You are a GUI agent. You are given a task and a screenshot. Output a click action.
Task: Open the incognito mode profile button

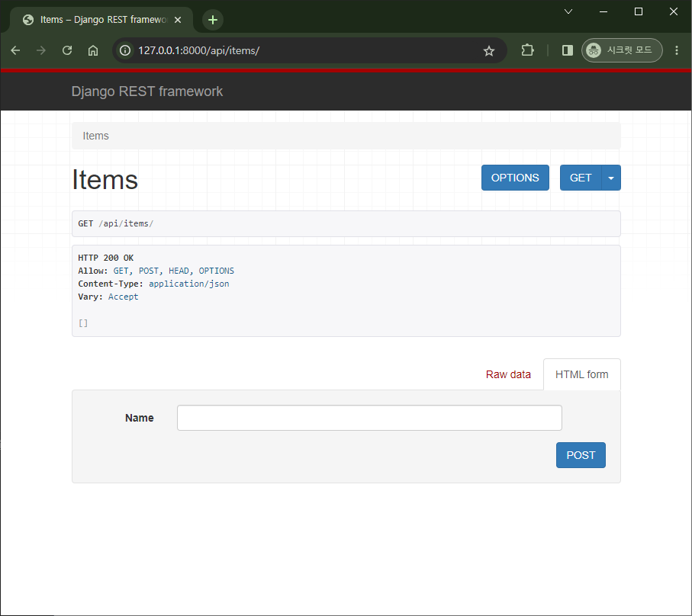622,50
